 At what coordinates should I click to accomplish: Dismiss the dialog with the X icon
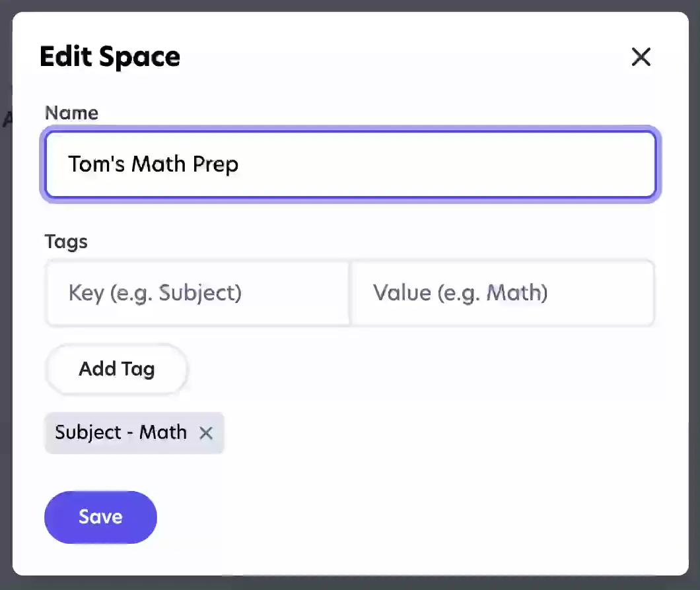tap(641, 57)
